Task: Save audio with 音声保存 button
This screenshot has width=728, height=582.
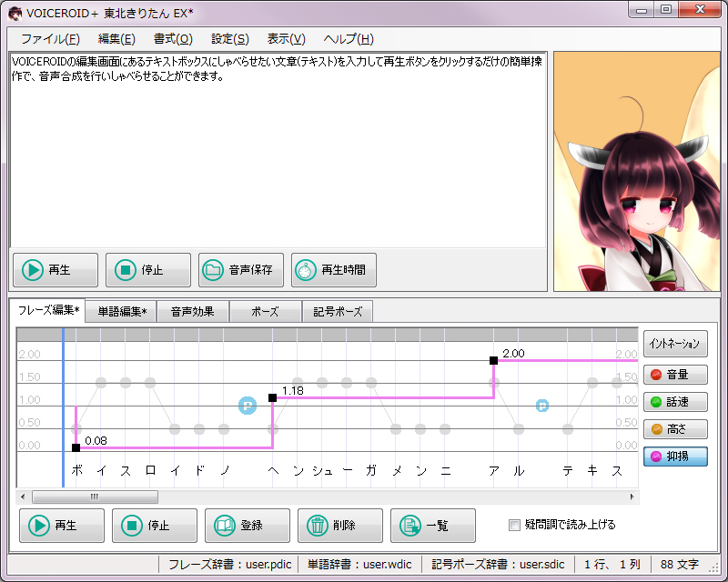Action: (x=241, y=270)
